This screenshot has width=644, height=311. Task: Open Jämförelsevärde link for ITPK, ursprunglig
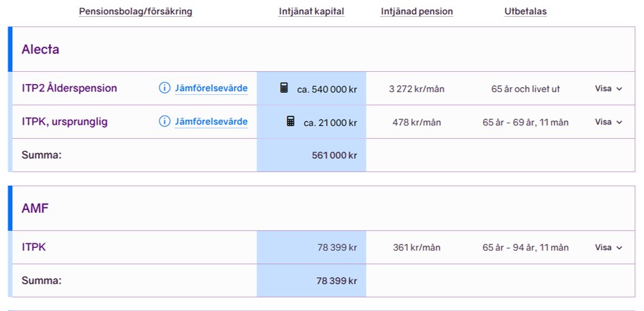click(x=211, y=122)
